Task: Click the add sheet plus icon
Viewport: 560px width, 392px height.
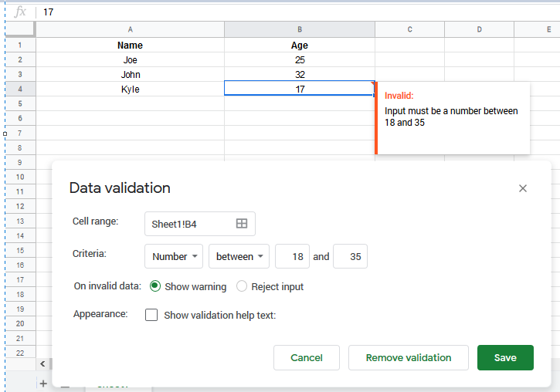Action: point(43,383)
